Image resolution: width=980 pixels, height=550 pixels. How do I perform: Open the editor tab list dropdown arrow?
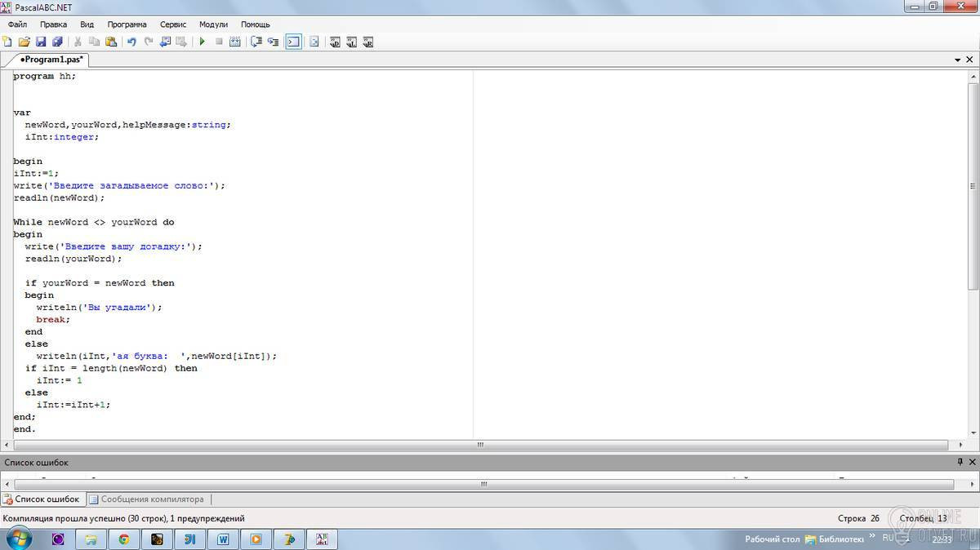click(958, 60)
